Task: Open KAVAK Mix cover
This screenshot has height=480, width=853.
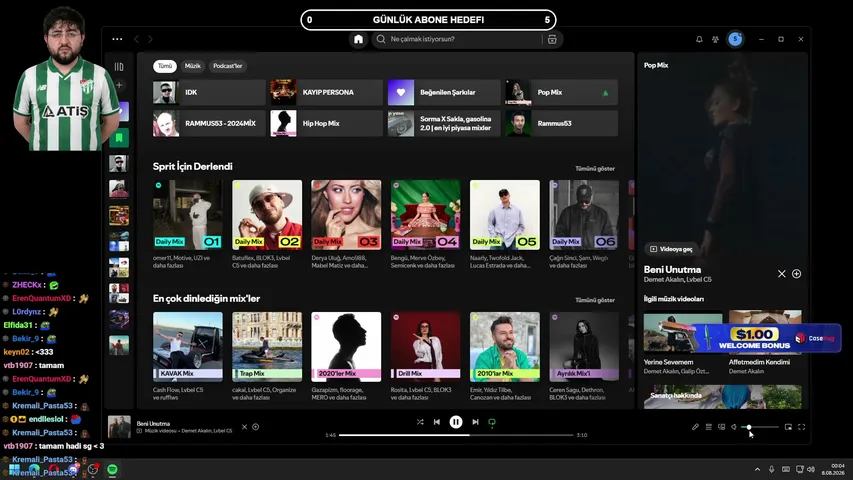Action: (x=188, y=347)
